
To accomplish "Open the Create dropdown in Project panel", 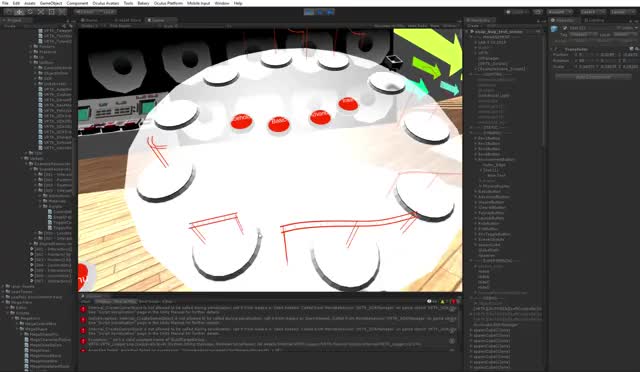I will (10, 26).
